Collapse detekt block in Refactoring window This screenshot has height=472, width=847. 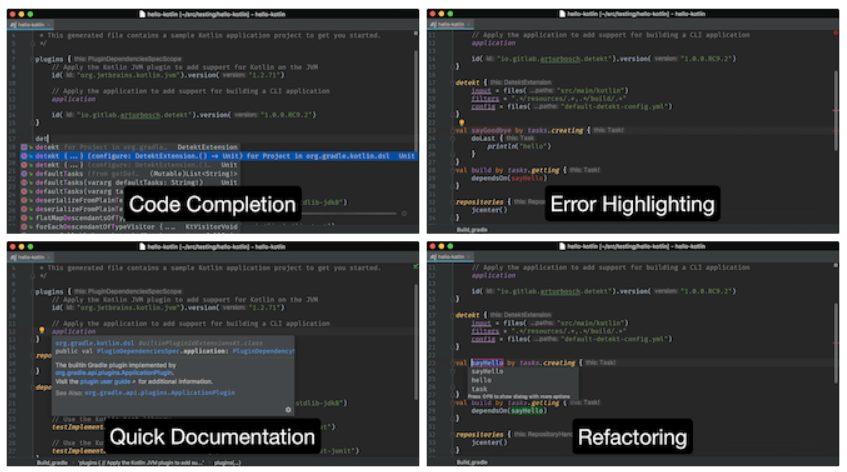(453, 315)
